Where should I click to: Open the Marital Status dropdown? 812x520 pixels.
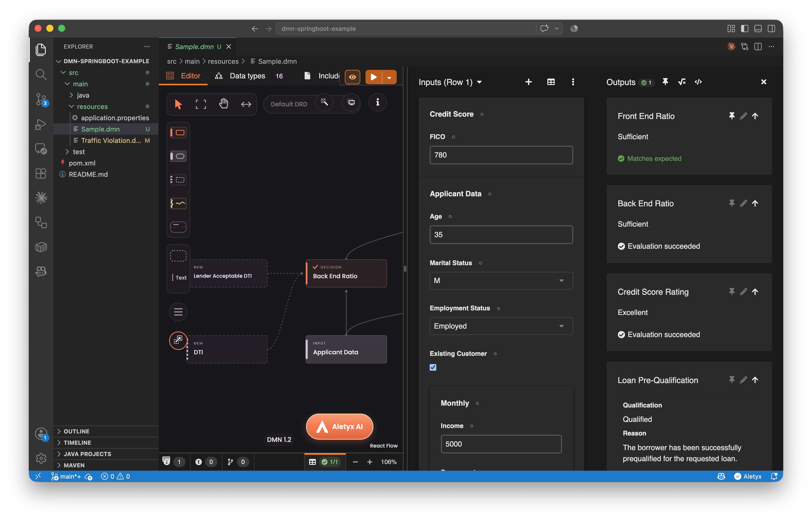click(x=501, y=281)
